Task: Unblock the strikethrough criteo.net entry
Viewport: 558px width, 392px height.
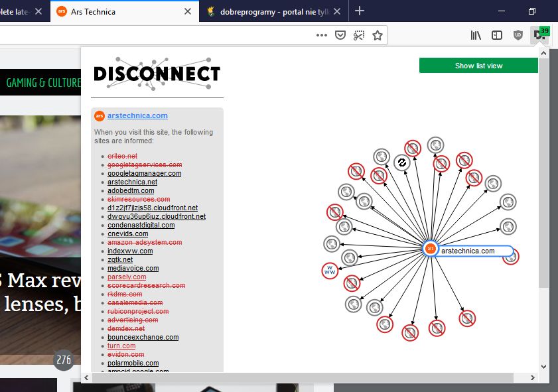Action: click(123, 156)
